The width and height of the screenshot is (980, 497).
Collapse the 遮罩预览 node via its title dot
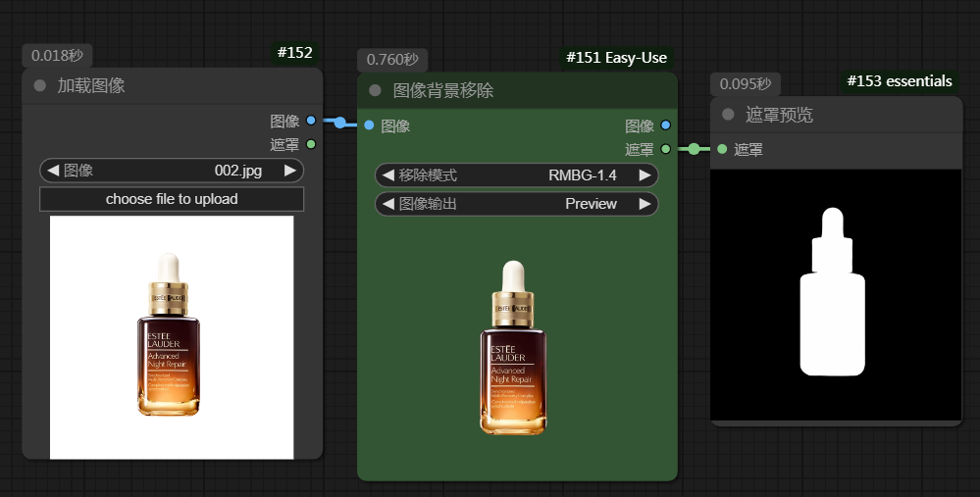tap(728, 115)
